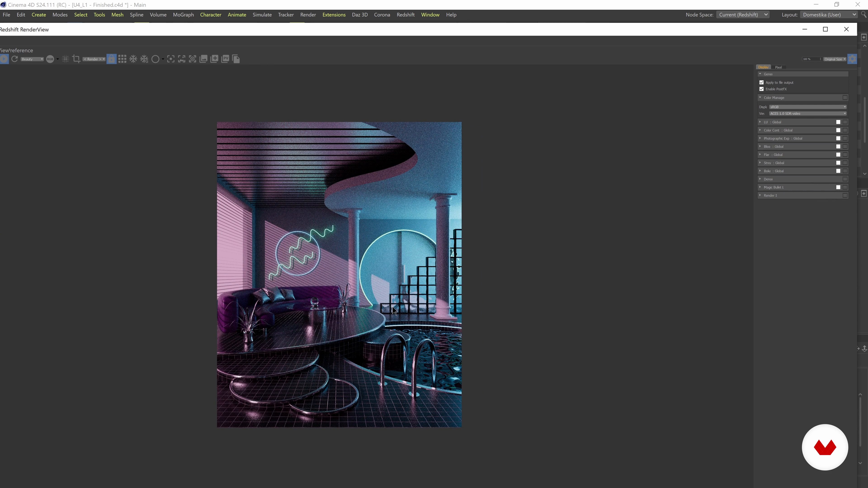Open the Render camera dropdown
Screen dimensions: 868x488
pos(94,59)
